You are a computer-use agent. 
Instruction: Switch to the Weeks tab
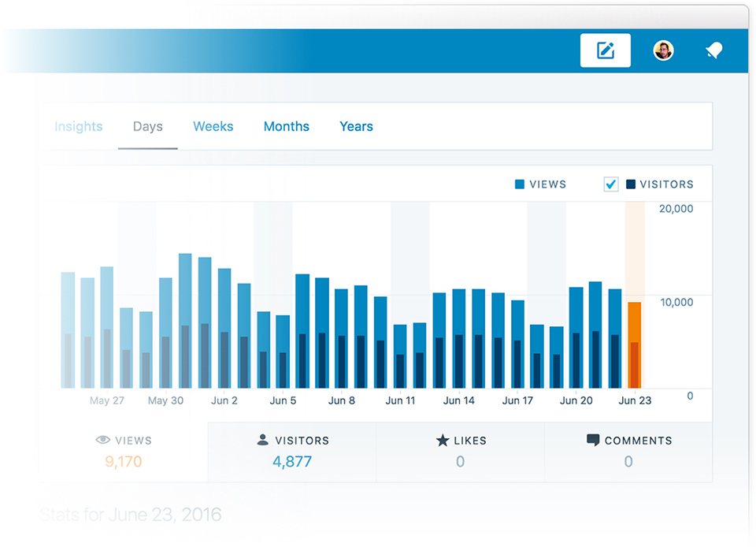tap(213, 127)
